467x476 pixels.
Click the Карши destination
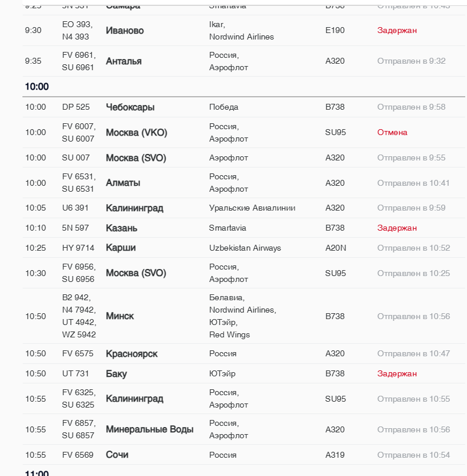point(120,248)
